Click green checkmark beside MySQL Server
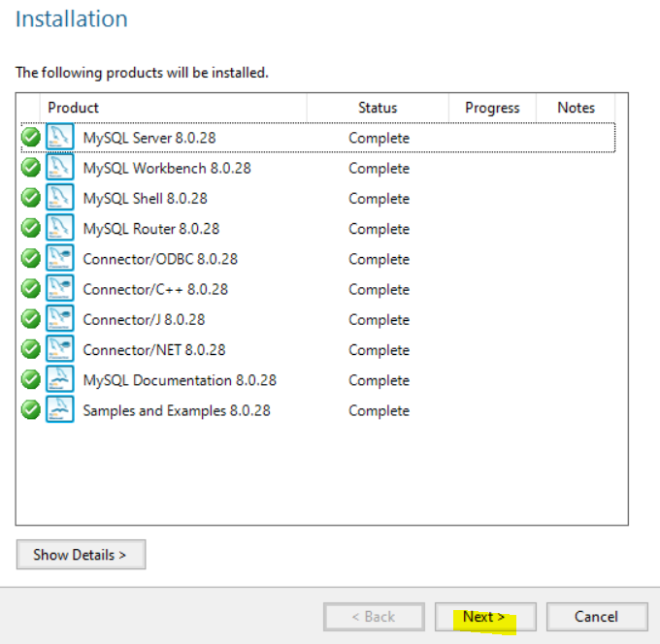This screenshot has width=660, height=644. coord(31,137)
